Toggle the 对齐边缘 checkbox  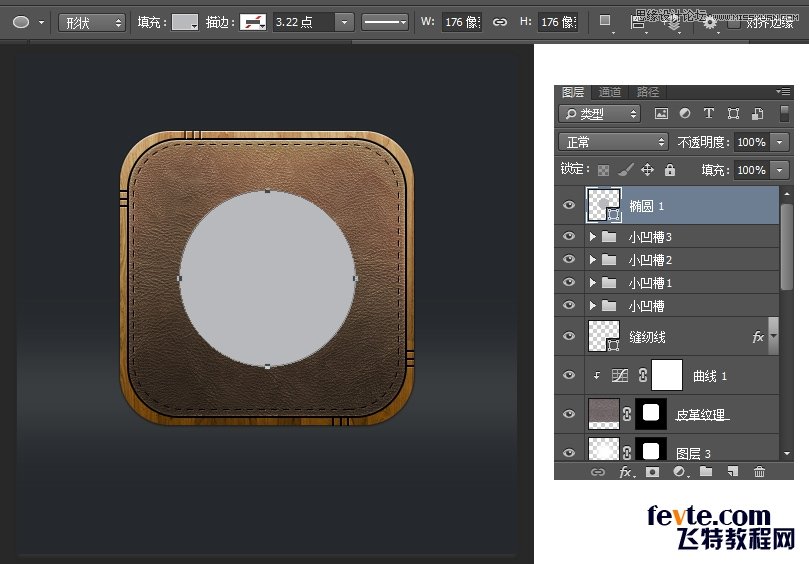734,23
